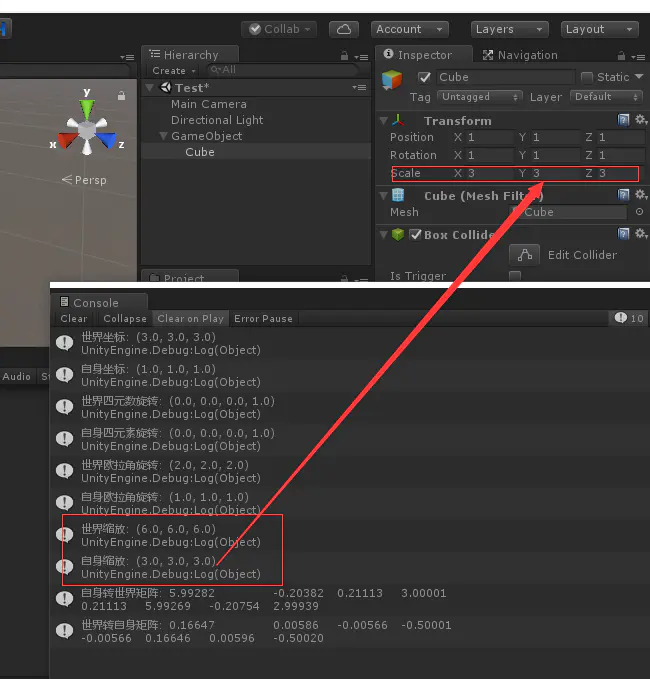Screen dimensions: 650x679
Task: Open the Inspector panel options menu
Action: [x=638, y=57]
